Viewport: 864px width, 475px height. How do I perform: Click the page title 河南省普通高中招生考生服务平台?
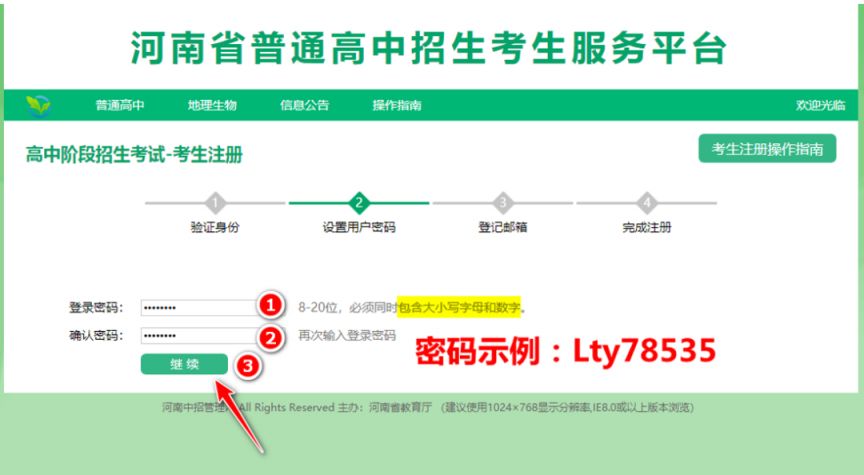tap(429, 48)
